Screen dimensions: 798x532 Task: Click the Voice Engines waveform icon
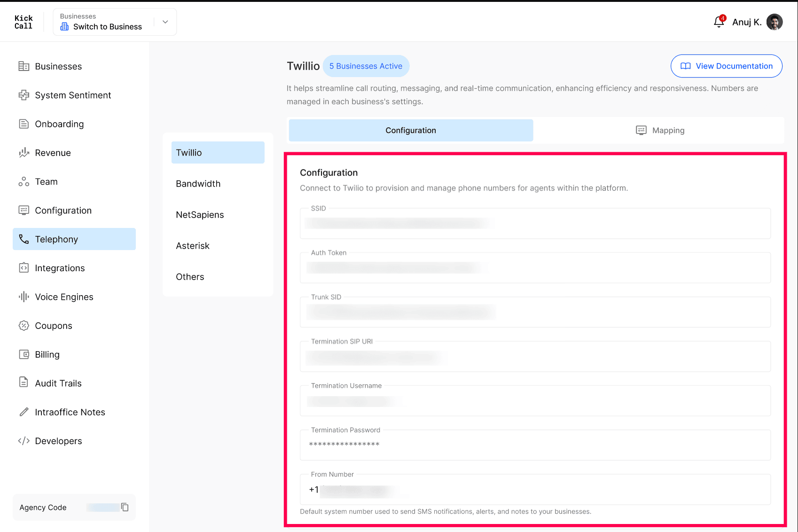click(x=23, y=297)
